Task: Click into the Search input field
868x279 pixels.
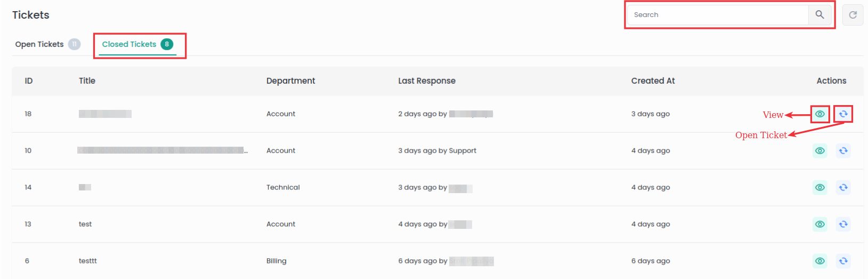Action: click(x=718, y=15)
